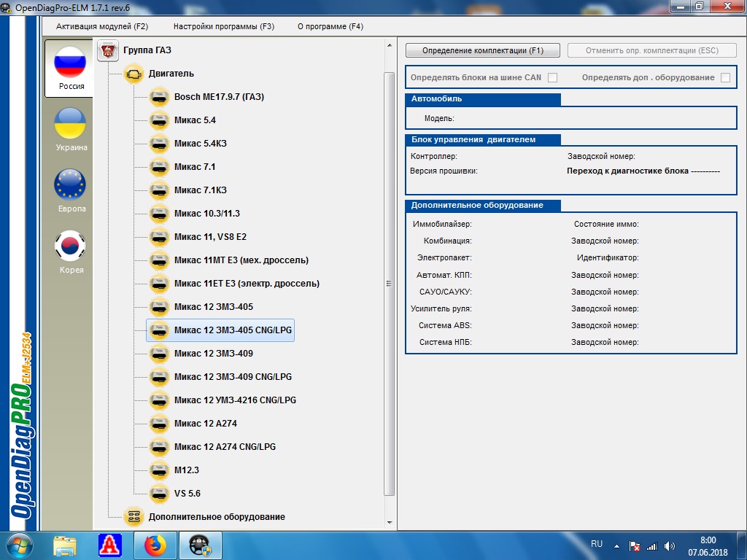Select Дополнительное оборудование tree node label
747x560 pixels.
pos(217,517)
